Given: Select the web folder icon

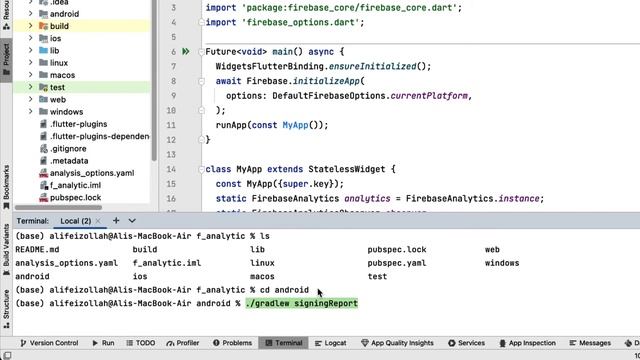Looking at the screenshot, I should pos(44,100).
